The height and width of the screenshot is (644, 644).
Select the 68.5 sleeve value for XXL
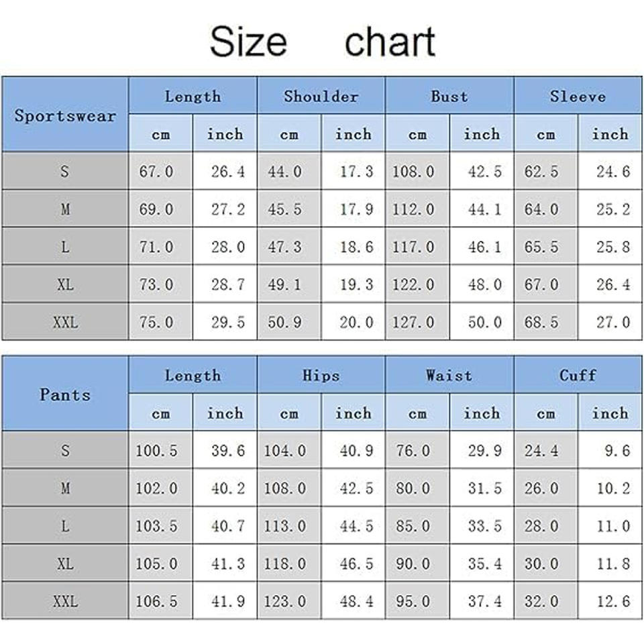coord(541,322)
